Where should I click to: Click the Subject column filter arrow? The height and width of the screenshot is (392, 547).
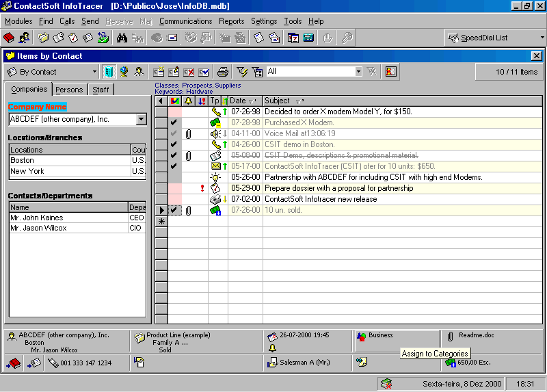click(x=299, y=101)
